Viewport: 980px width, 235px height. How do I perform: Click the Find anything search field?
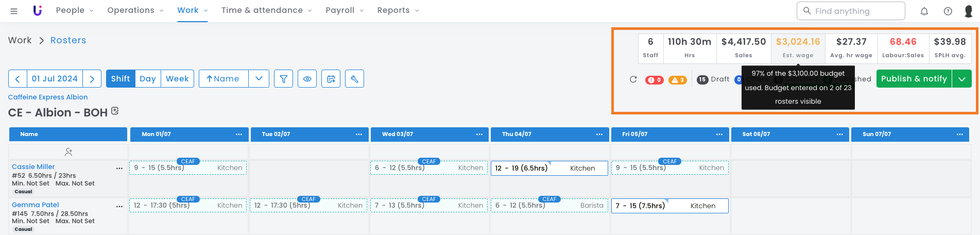(x=851, y=11)
